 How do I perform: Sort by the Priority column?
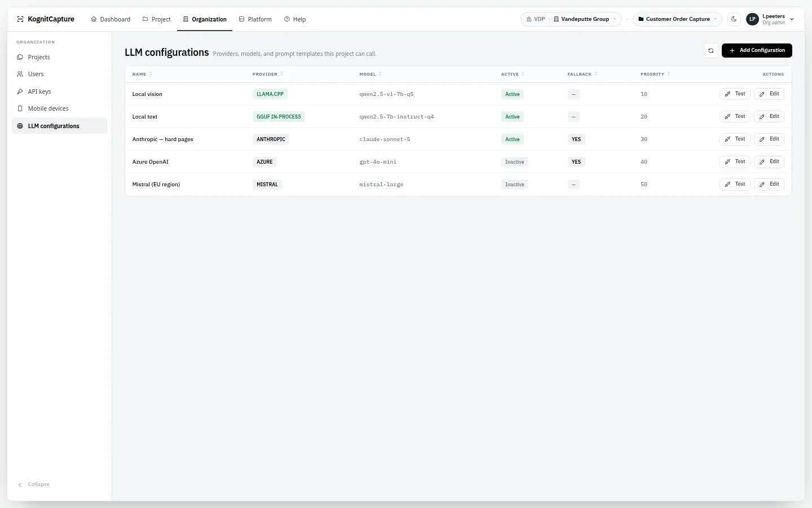(x=655, y=74)
